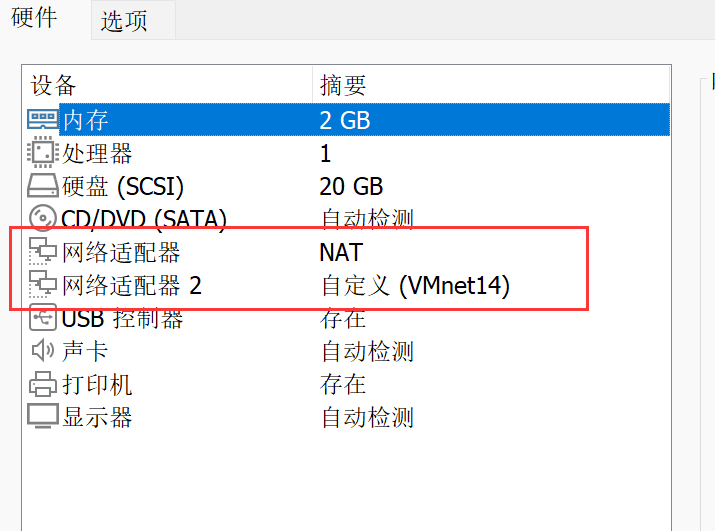715x531 pixels.
Task: Click the network adapter 2 icon
Action: point(43,285)
